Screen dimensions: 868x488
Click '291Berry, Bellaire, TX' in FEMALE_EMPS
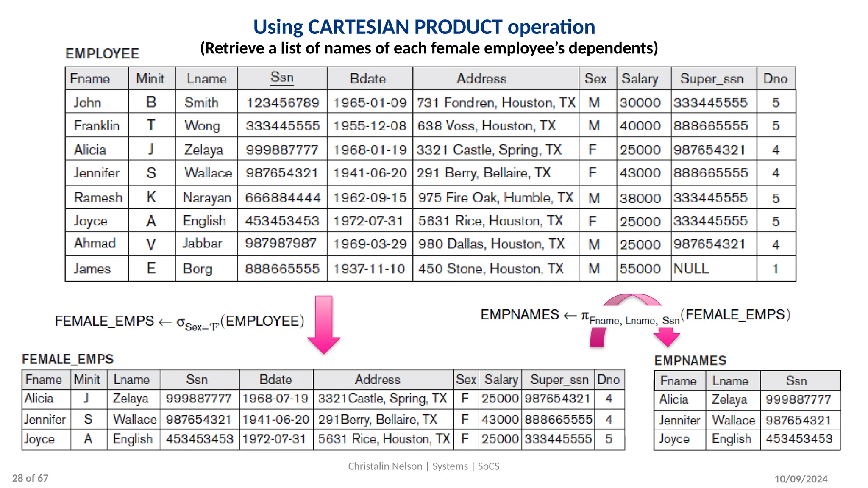(378, 419)
